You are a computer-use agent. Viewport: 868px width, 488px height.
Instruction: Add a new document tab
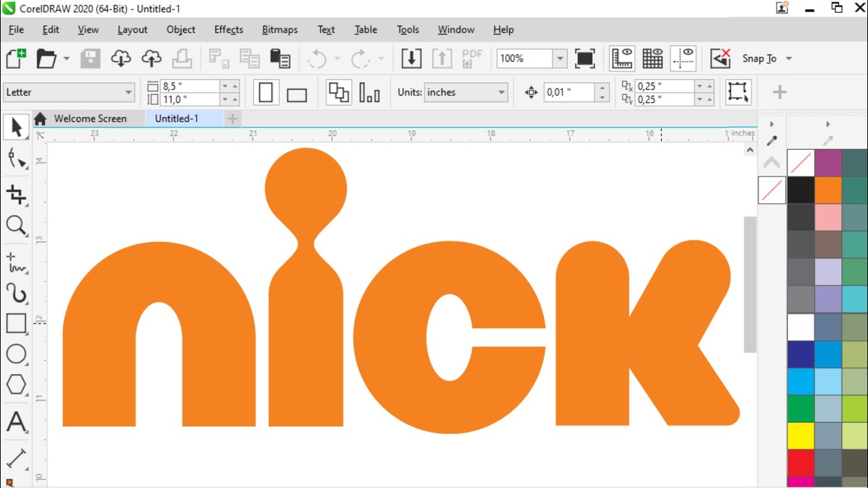233,119
